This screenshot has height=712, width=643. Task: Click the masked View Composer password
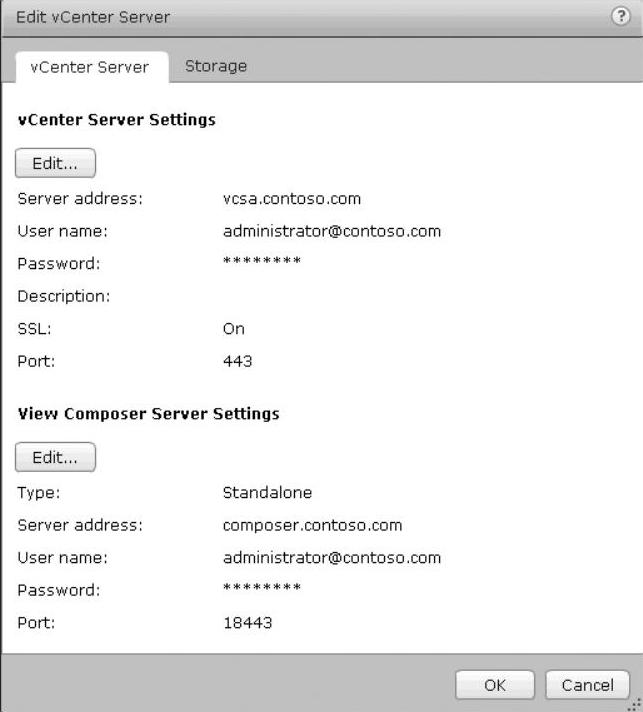(262, 590)
